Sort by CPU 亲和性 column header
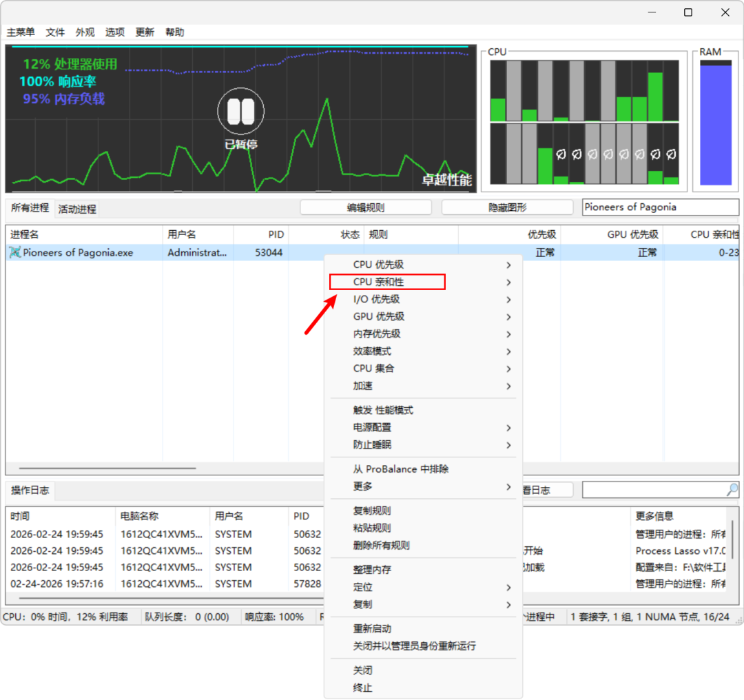 (702, 234)
